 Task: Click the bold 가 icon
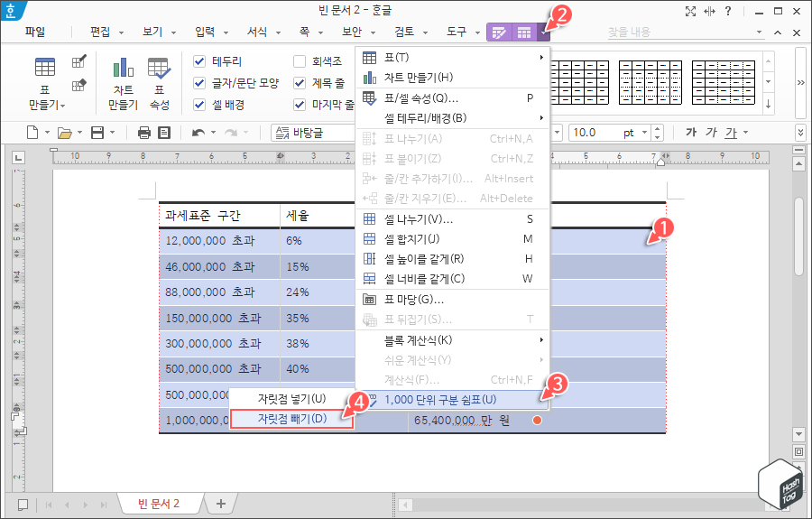tap(691, 133)
